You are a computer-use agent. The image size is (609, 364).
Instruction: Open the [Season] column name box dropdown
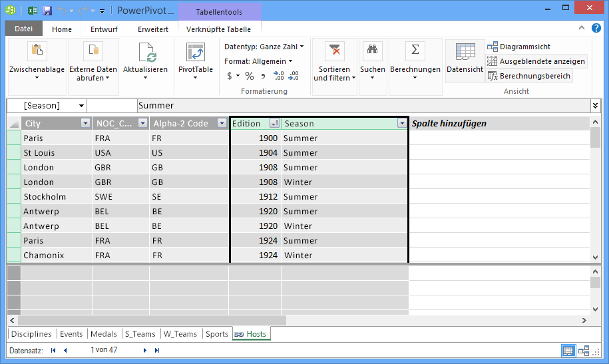pos(81,106)
